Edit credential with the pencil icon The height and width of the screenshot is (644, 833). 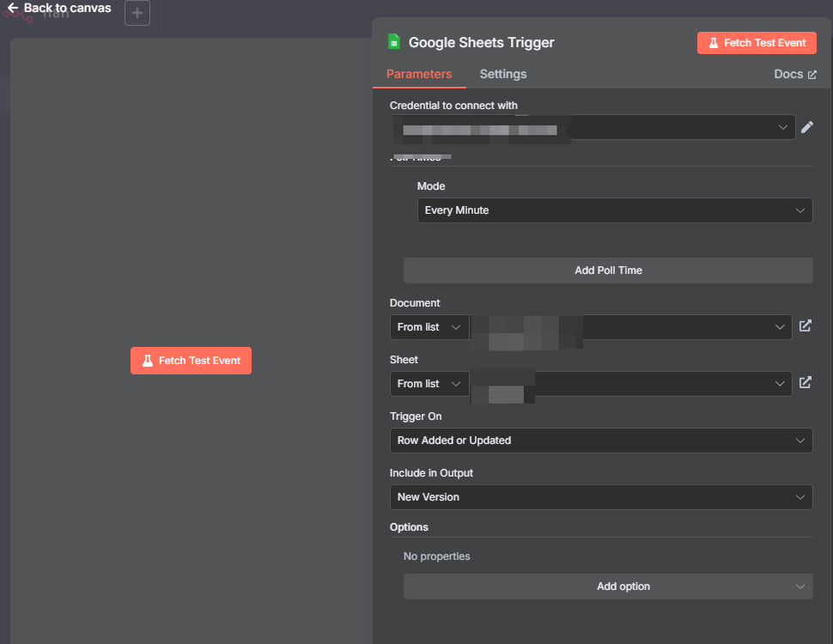[x=807, y=127]
